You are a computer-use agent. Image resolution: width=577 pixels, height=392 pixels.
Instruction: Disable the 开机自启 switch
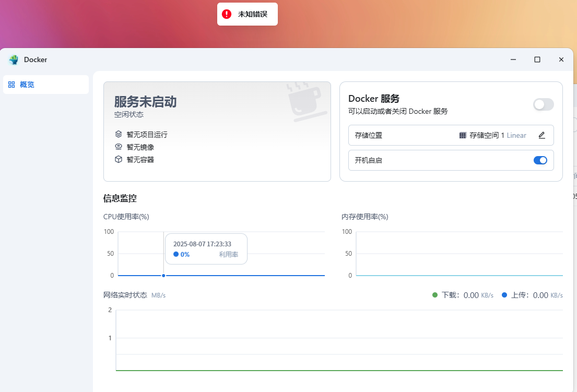[x=540, y=160]
